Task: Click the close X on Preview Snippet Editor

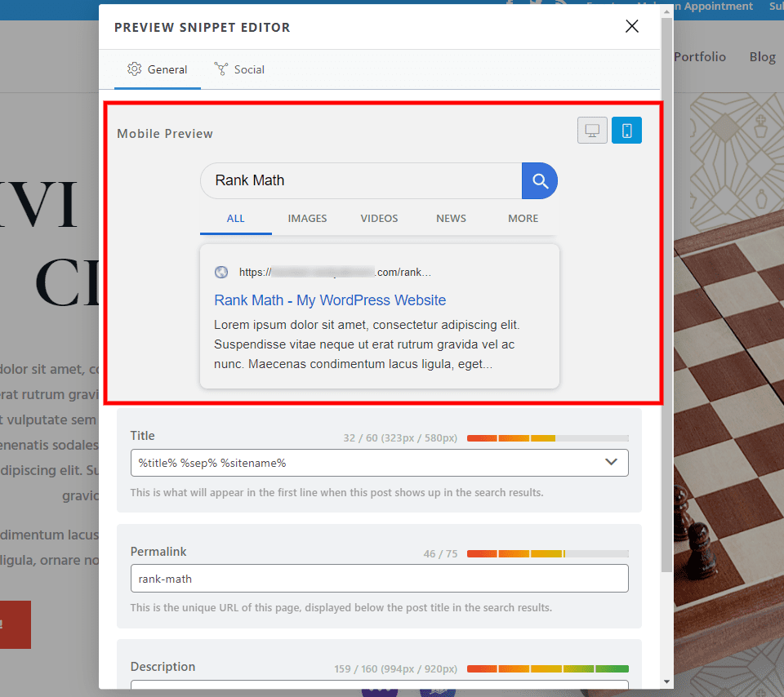Action: (x=631, y=25)
